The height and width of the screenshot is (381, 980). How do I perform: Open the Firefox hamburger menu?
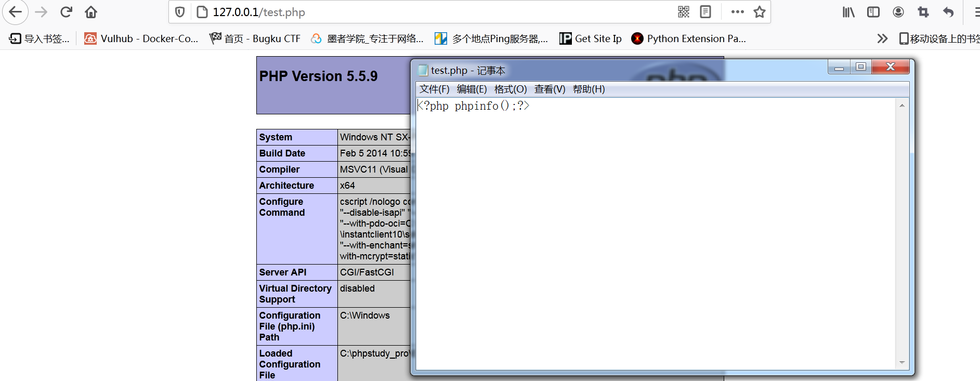pos(976,12)
